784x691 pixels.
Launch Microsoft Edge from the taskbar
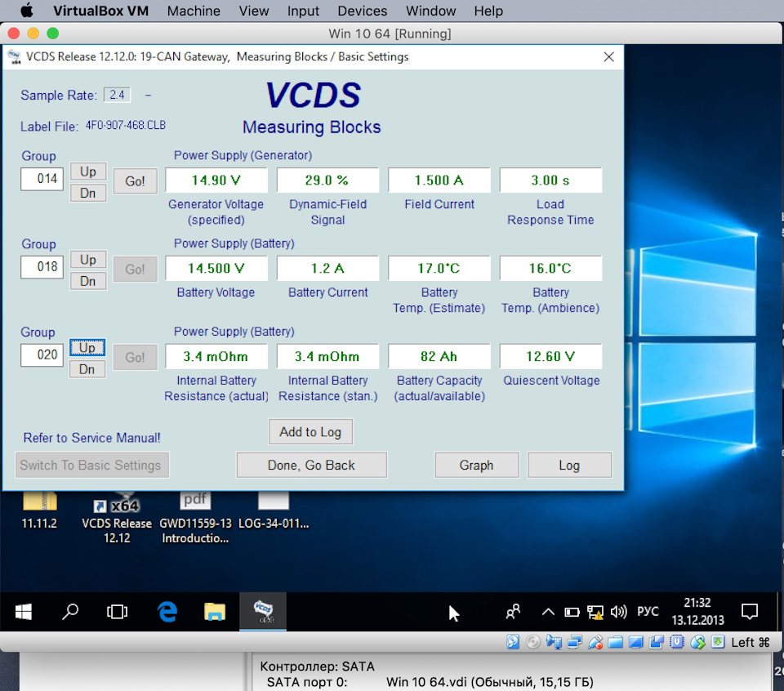[167, 612]
